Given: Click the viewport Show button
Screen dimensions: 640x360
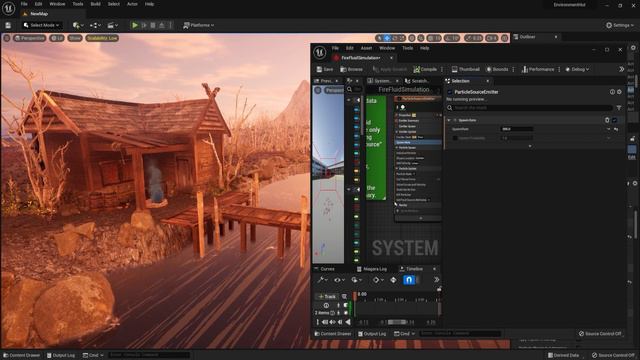Looking at the screenshot, I should point(75,38).
